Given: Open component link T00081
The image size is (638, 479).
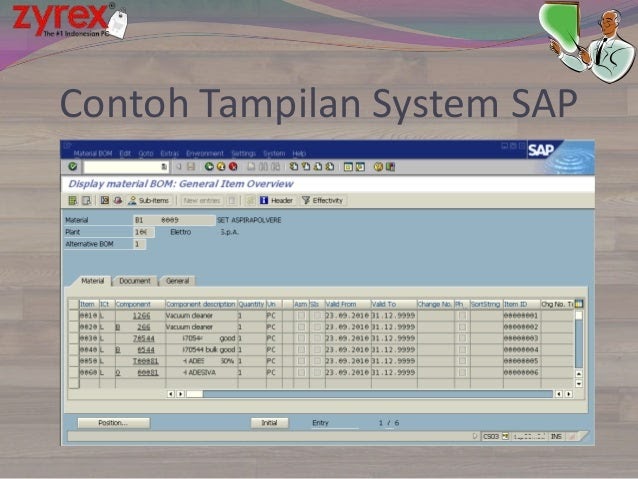Looking at the screenshot, I should tap(146, 361).
